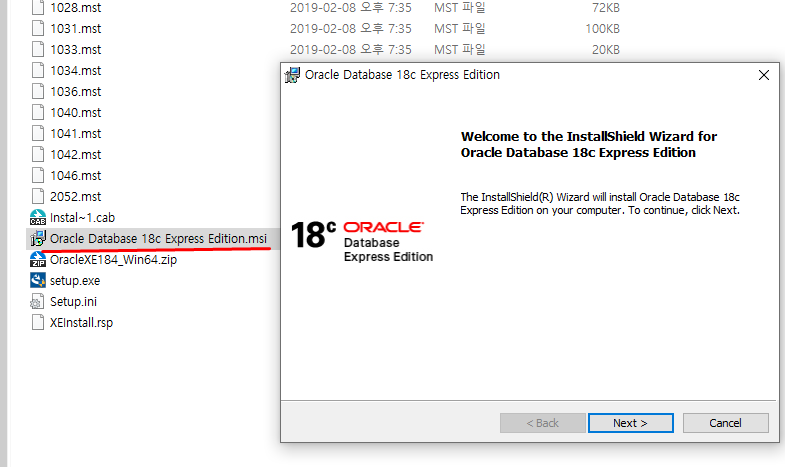
Task: Click the XEInstall.rsp file icon
Action: (x=38, y=323)
